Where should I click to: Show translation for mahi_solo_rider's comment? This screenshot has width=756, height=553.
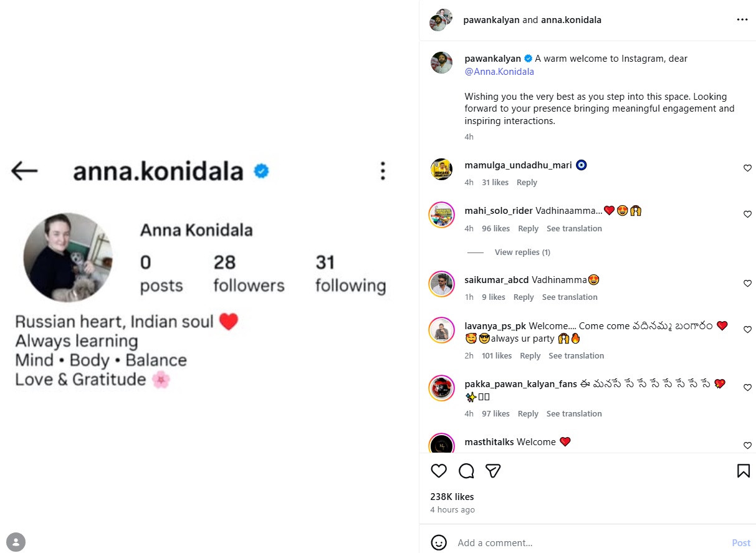[x=574, y=229]
